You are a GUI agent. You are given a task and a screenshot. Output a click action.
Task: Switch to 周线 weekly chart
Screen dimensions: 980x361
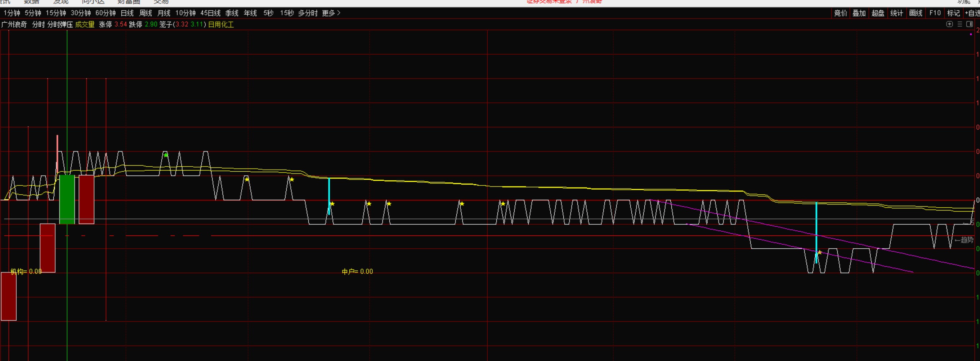[146, 13]
